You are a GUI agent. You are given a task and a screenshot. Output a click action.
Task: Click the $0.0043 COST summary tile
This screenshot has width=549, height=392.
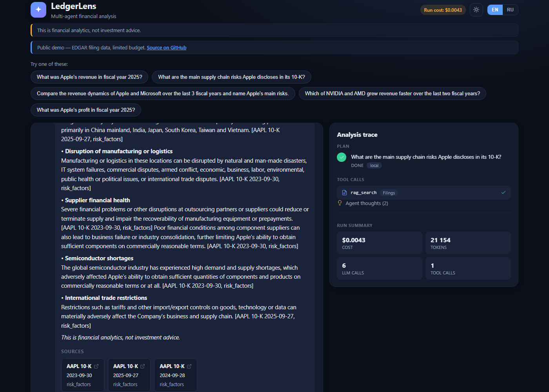380,243
